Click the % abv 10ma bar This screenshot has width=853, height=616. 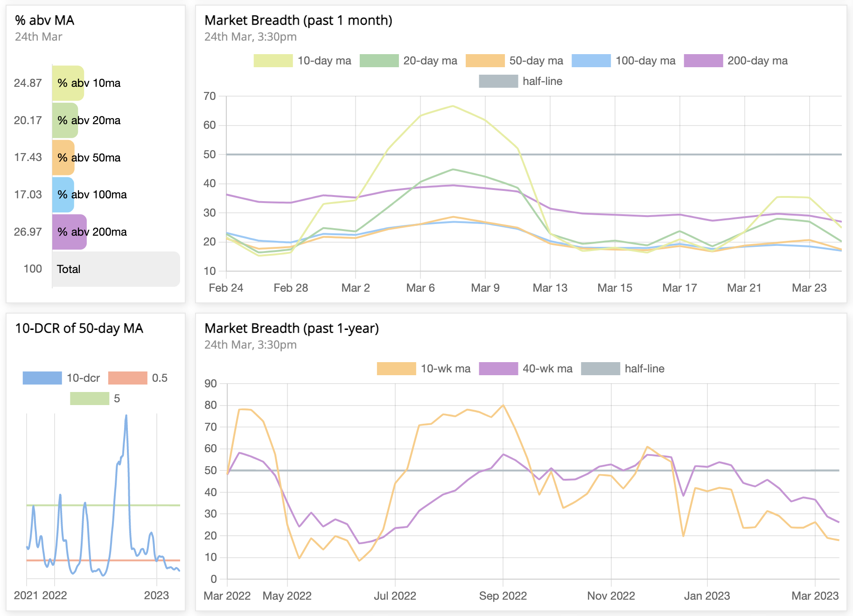(68, 83)
